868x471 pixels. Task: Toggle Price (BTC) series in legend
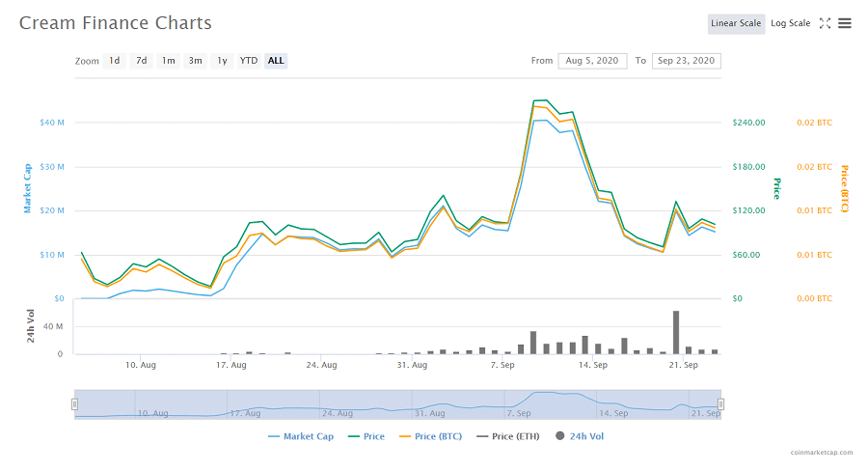430,436
